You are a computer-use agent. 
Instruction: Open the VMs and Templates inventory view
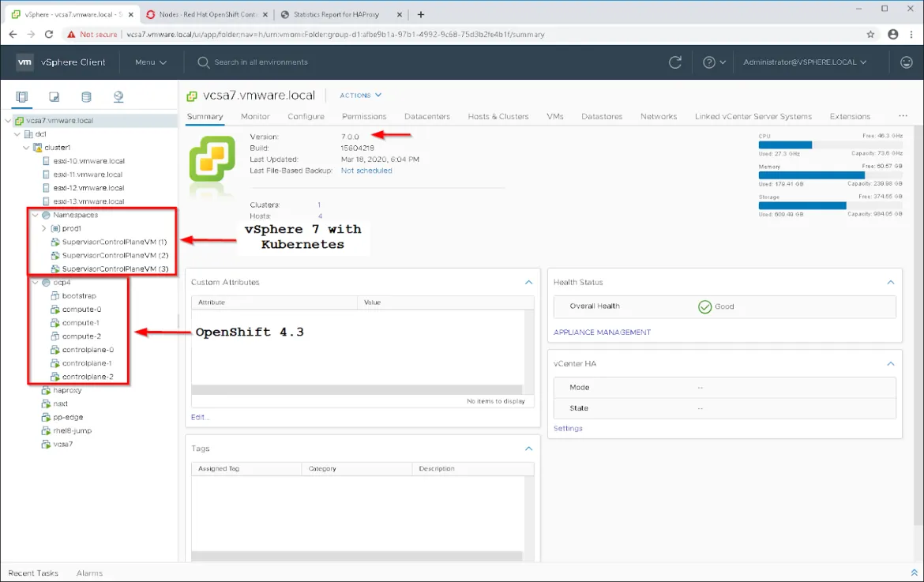[53, 96]
